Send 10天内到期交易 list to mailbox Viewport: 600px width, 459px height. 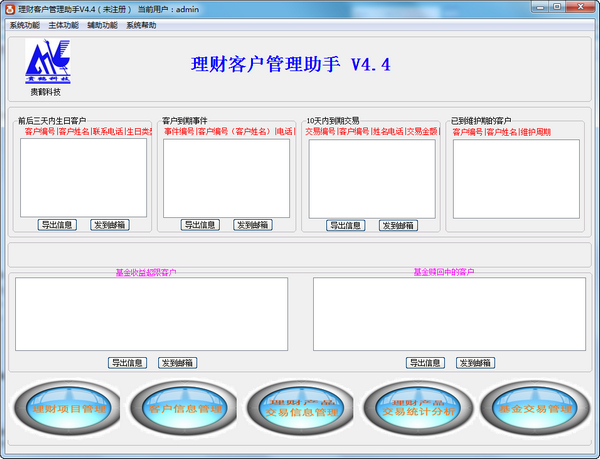coord(398,225)
